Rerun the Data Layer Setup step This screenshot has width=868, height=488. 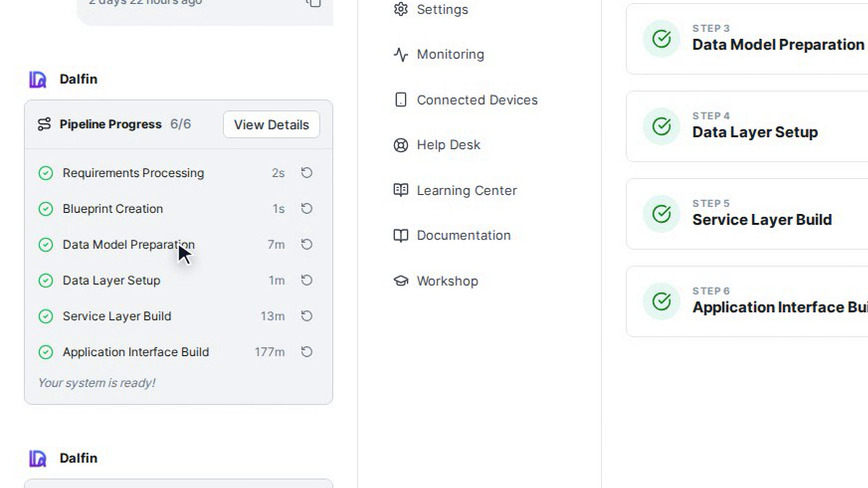pyautogui.click(x=307, y=280)
